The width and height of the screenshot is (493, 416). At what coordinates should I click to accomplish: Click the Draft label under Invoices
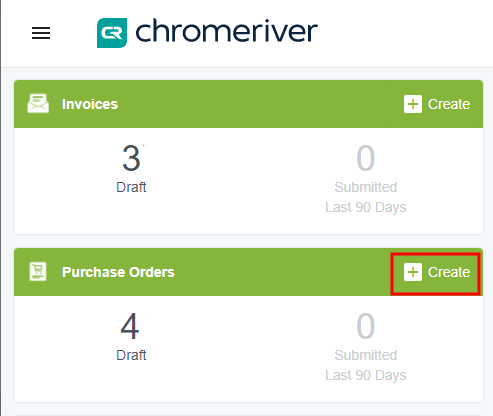click(131, 187)
